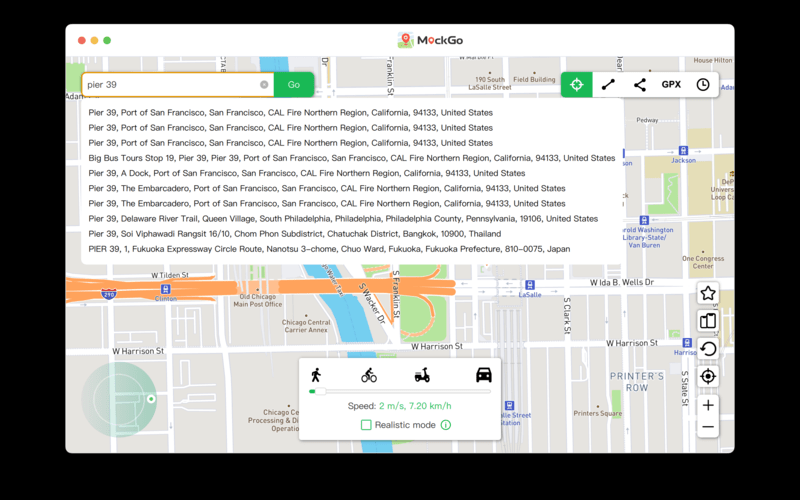Open the history clock icon

coord(703,85)
